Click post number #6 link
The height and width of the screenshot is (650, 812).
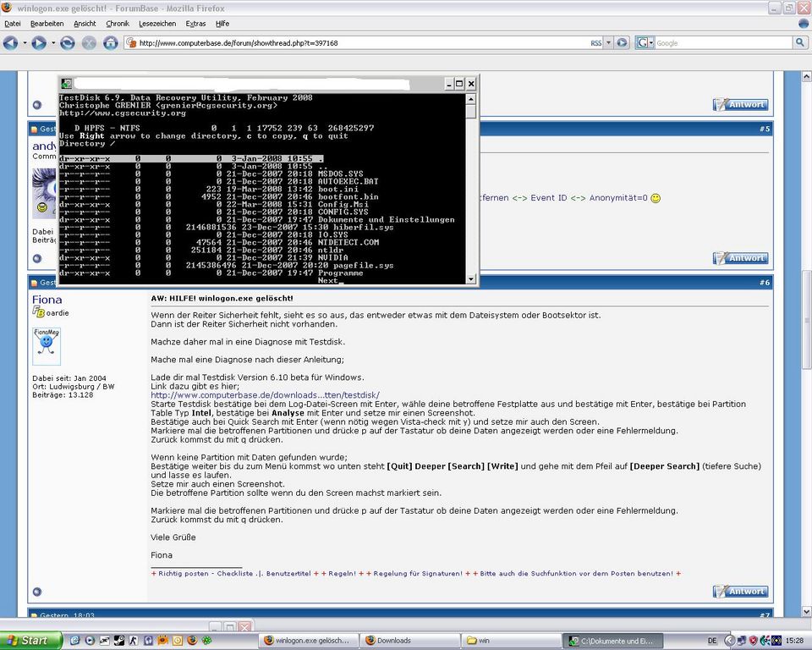click(x=765, y=283)
